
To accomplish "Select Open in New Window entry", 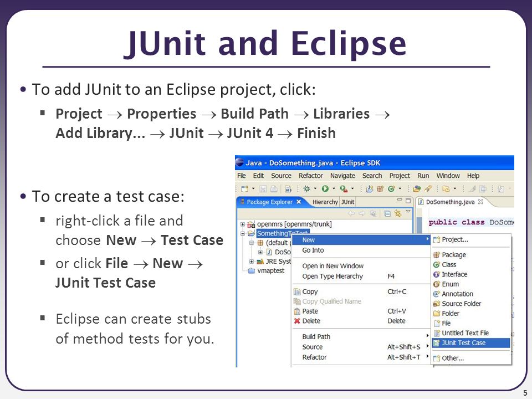I will 361,266.
